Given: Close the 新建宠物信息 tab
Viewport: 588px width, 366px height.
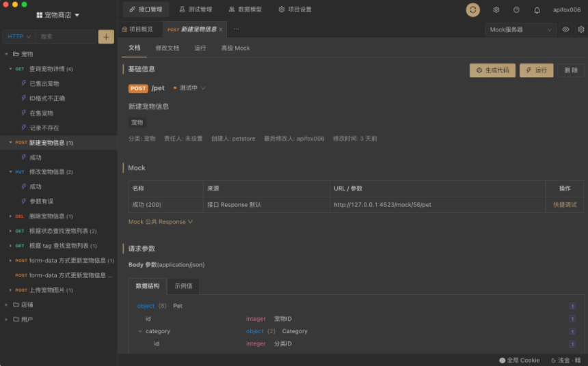Looking at the screenshot, I should 220,29.
